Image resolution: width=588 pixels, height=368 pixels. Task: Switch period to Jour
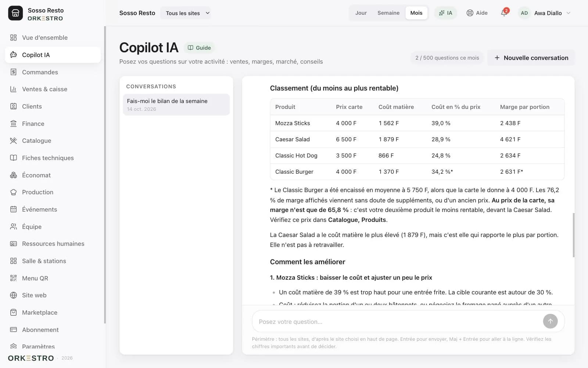coord(361,13)
